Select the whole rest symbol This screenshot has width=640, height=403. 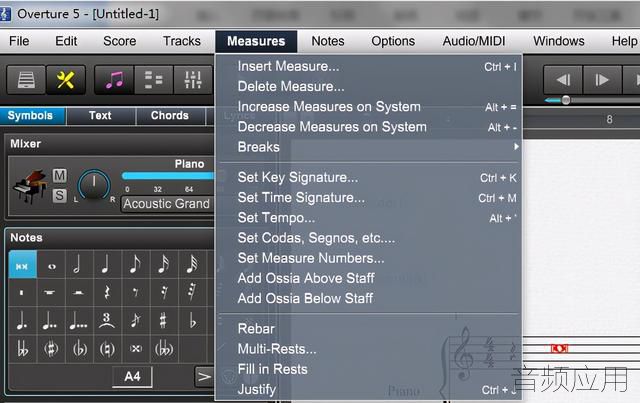coord(51,292)
